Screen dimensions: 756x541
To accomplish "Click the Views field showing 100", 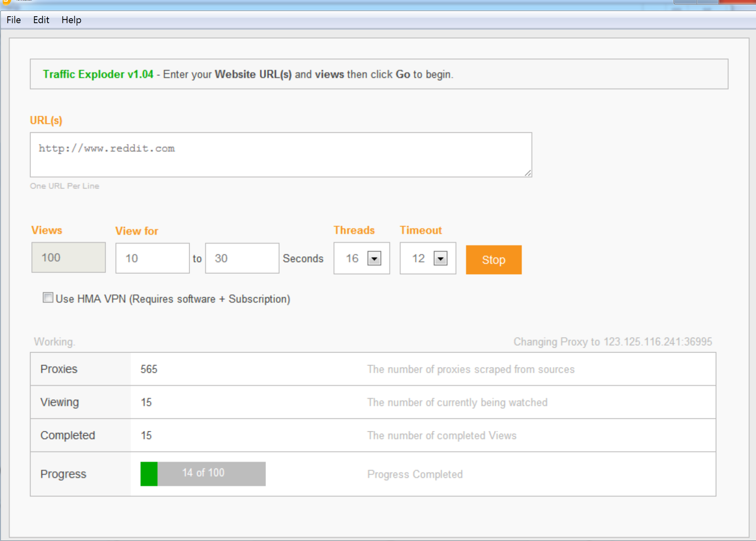I will tap(68, 258).
